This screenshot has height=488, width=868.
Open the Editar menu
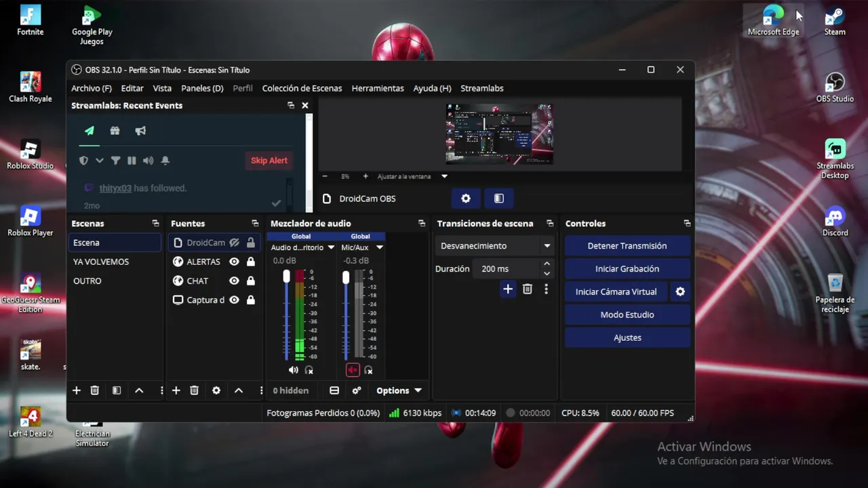pyautogui.click(x=132, y=88)
